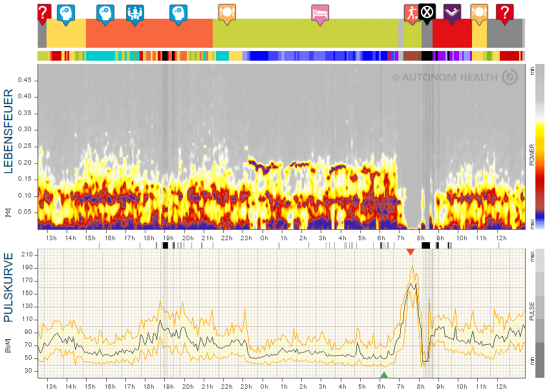Screen dimensions: 547x392
Task: Click the 0.25 frequency axis label
Action: tap(25, 146)
